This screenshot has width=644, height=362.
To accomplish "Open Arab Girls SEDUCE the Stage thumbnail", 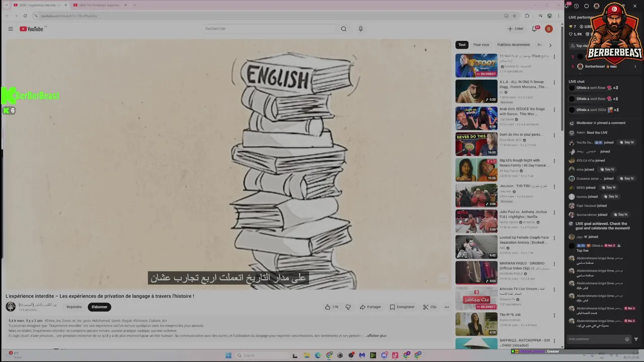I will (476, 118).
